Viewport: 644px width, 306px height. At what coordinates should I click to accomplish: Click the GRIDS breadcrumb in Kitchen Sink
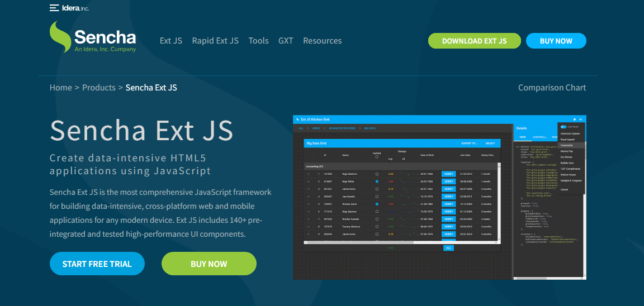click(x=316, y=128)
